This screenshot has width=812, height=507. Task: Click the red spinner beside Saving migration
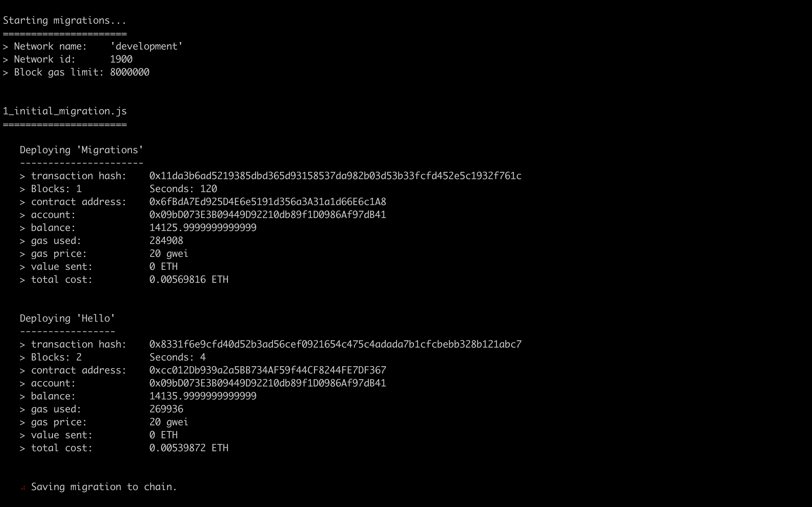coord(23,488)
